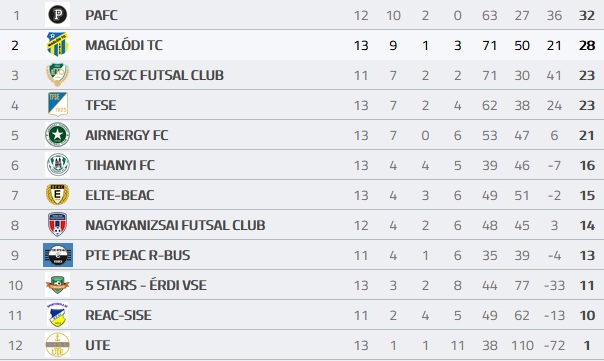Viewport: 604px width, 361px height.
Task: Click the 5 Stars - Érdi VSE badge
Action: [57, 285]
